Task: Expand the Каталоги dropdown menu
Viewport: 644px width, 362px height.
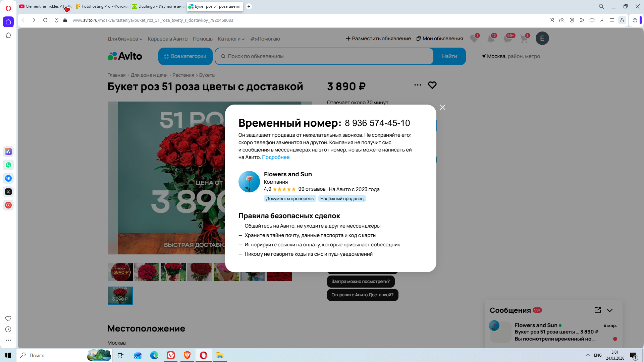Action: pos(231,39)
